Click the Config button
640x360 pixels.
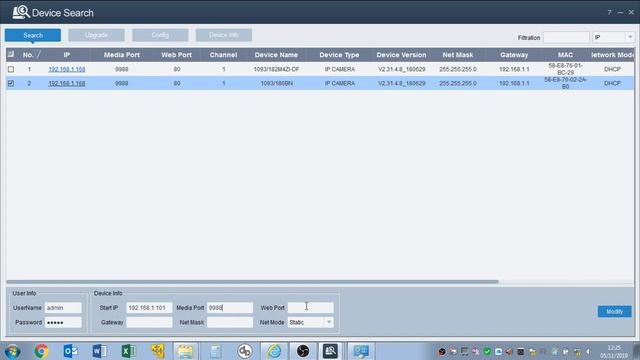[160, 35]
